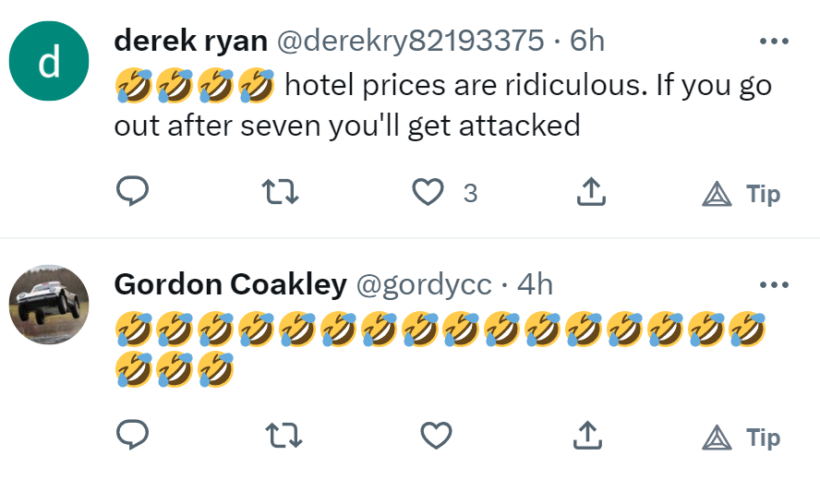Open more options on derek ryan's tweet
The image size is (820, 480).
(x=775, y=42)
